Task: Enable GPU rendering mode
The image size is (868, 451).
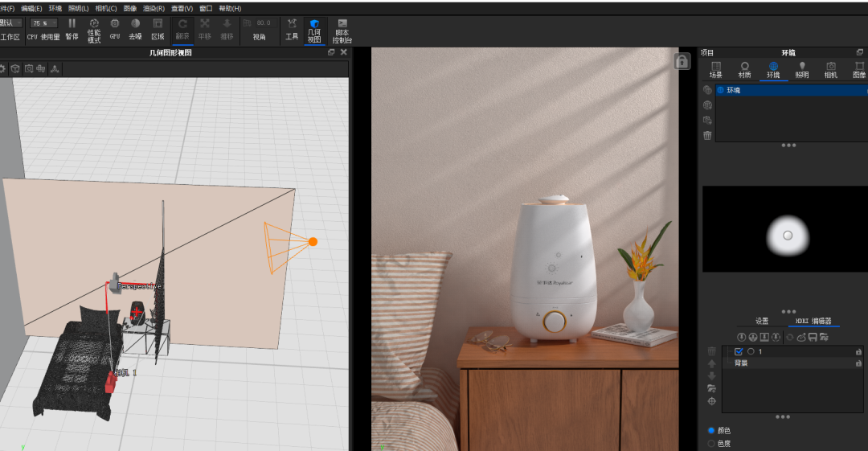Action: (115, 29)
